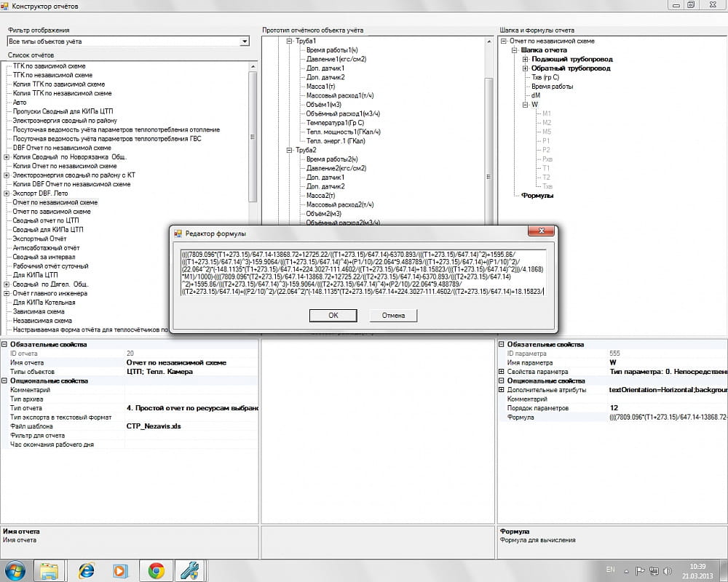Screen dimensions: 728x582
Task: Select Отчет по зависимой схеме report
Action: [52, 212]
